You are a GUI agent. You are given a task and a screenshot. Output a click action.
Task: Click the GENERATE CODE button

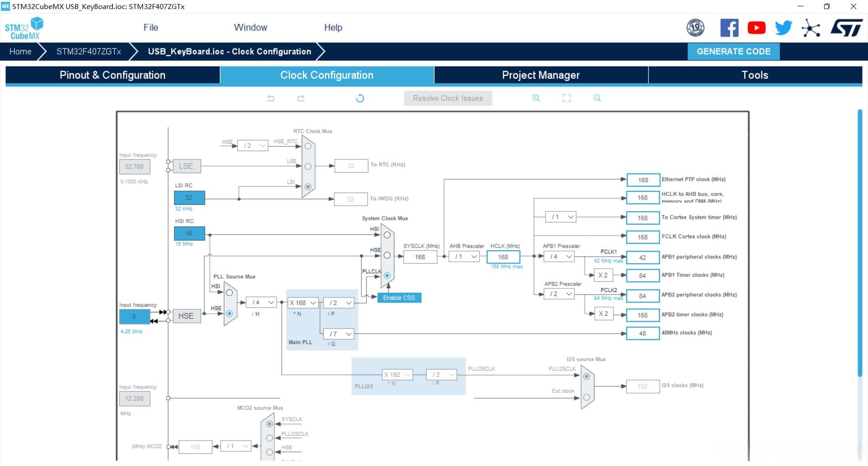[x=734, y=52]
